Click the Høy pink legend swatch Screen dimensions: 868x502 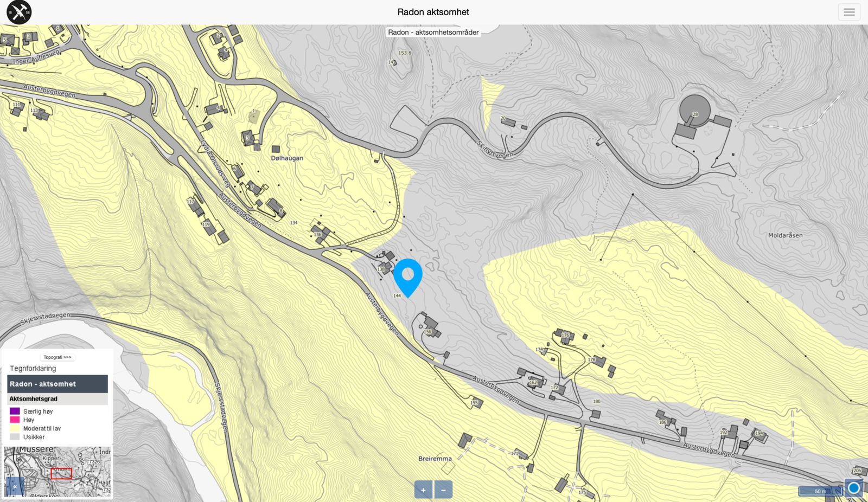(15, 420)
